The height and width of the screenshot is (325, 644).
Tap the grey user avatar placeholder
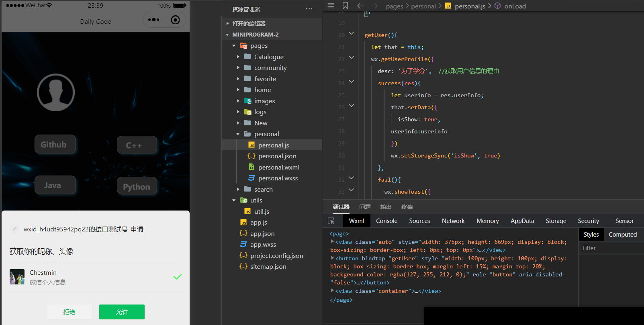coord(56,92)
